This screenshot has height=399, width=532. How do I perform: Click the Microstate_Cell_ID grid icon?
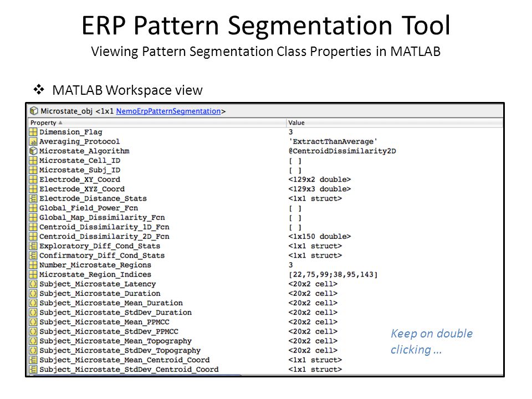click(33, 161)
